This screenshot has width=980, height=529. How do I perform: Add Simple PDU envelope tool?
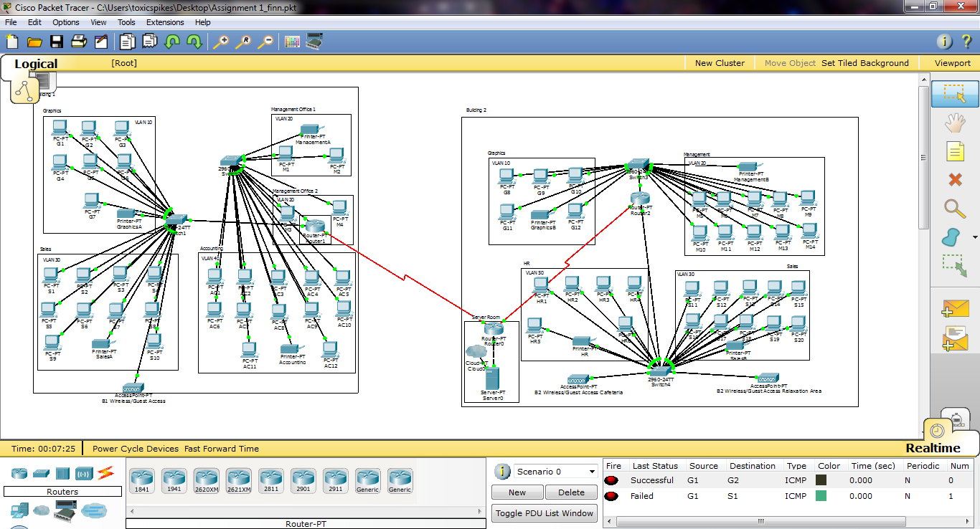955,309
